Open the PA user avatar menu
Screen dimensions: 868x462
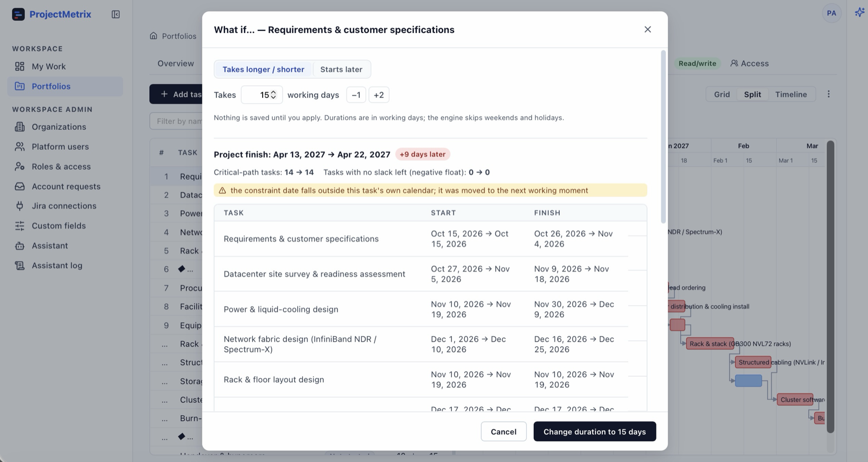point(832,13)
